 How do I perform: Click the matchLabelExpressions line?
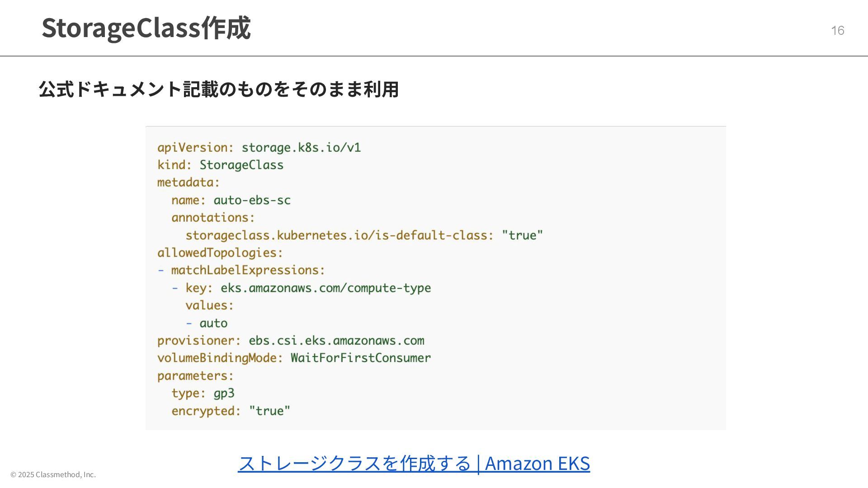248,270
